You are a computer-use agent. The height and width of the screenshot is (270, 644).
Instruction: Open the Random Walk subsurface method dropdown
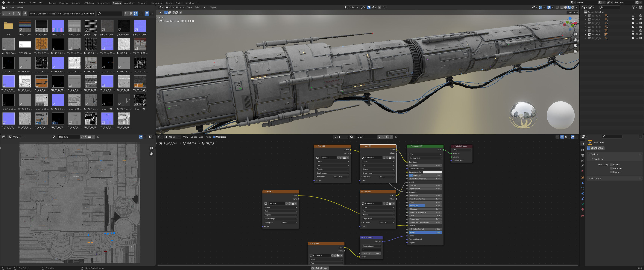tap(425, 158)
